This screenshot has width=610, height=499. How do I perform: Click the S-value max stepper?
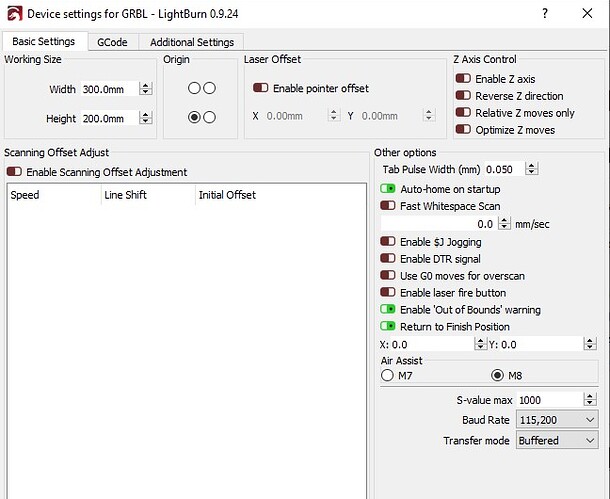[590, 400]
